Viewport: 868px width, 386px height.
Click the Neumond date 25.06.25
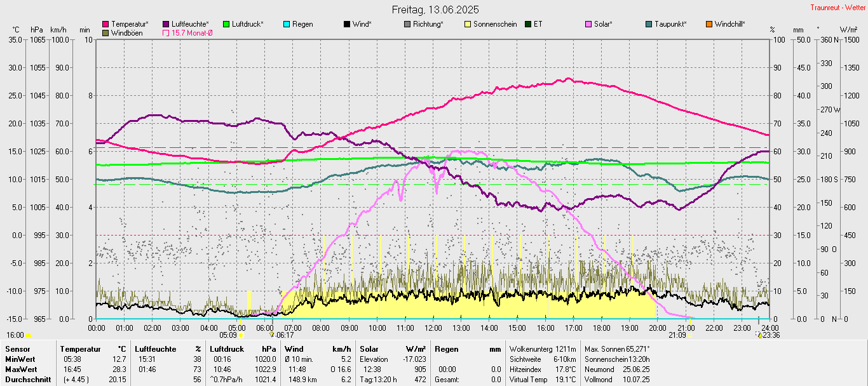(x=636, y=369)
